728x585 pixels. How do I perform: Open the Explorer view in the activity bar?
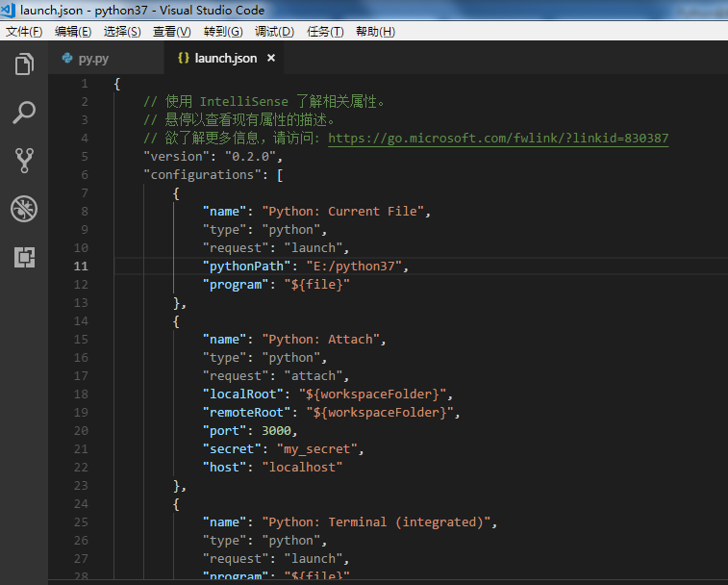coord(24,64)
